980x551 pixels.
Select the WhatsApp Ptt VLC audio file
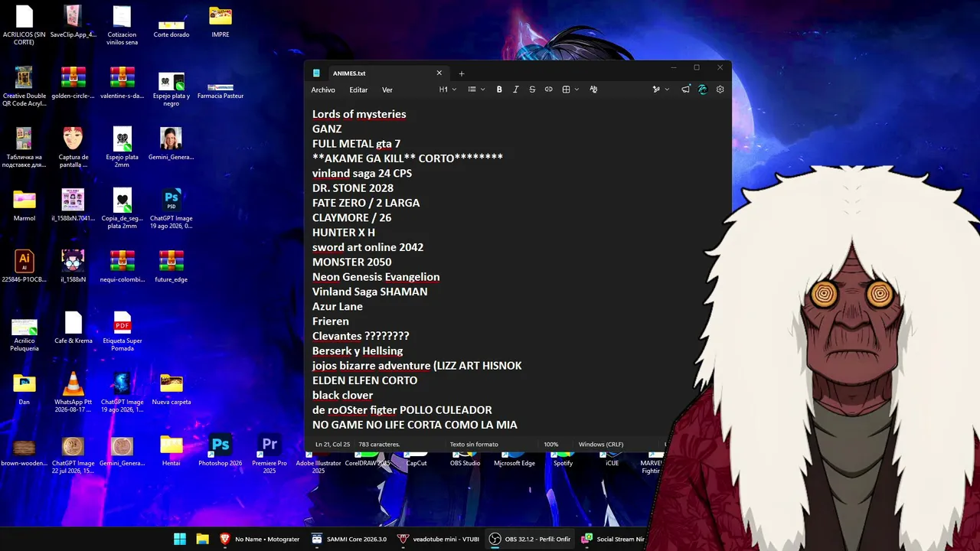(x=73, y=393)
